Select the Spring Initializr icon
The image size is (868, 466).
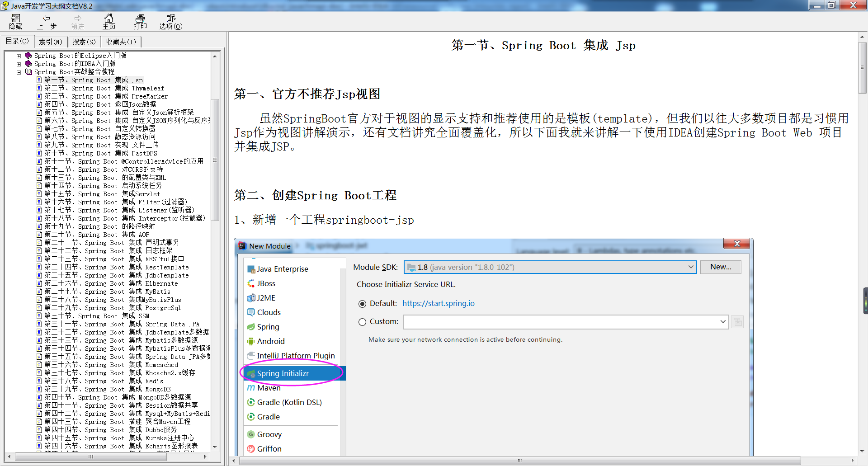point(251,373)
